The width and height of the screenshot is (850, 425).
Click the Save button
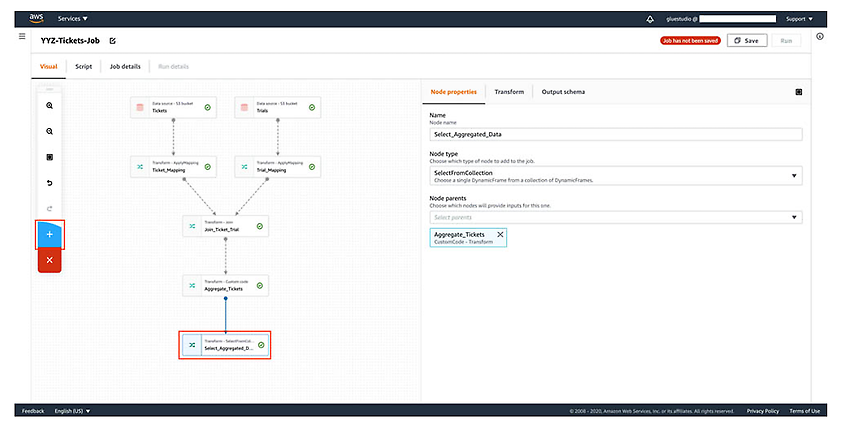pyautogui.click(x=746, y=41)
